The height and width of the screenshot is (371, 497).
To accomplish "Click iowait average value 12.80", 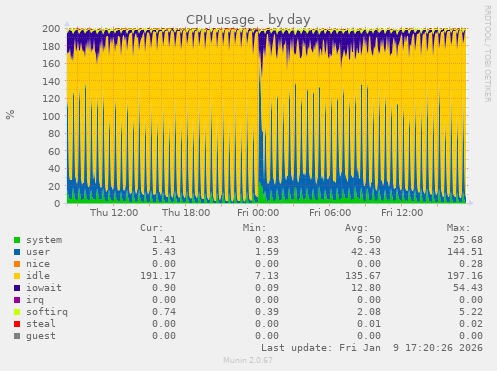I will click(366, 288).
